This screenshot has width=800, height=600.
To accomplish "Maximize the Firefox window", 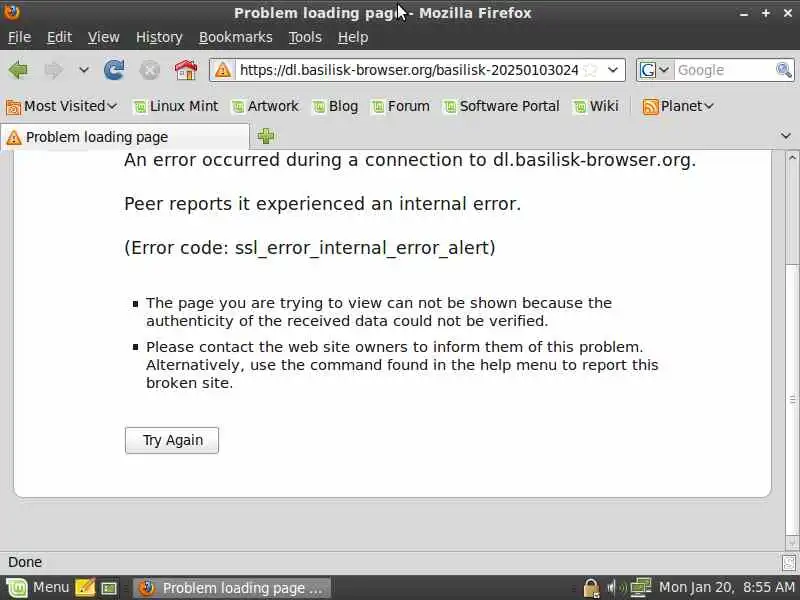I will [766, 14].
